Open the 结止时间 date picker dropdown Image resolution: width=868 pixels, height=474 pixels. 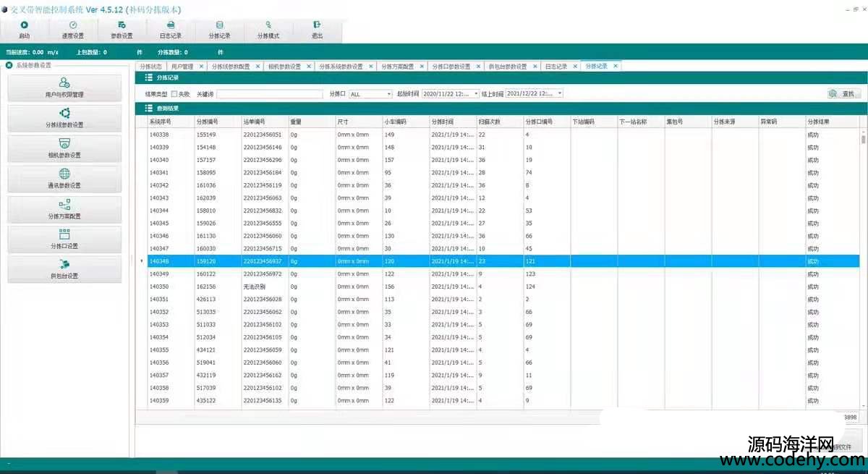click(560, 94)
